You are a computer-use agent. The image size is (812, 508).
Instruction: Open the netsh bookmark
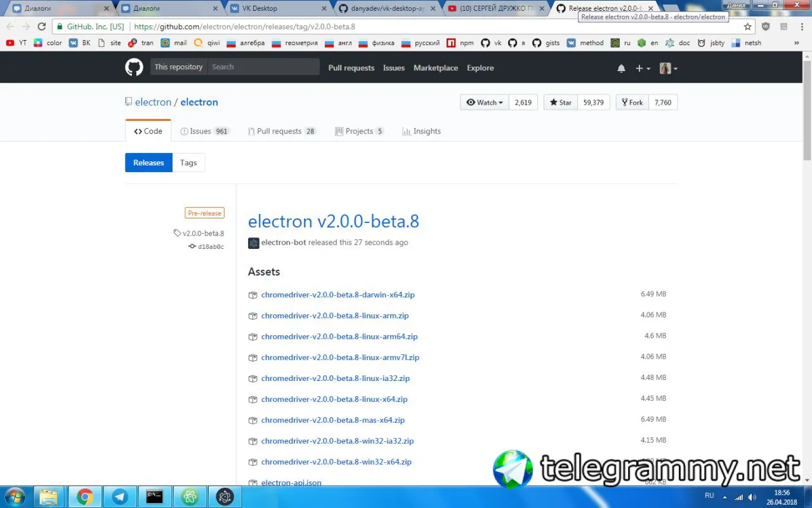click(747, 43)
